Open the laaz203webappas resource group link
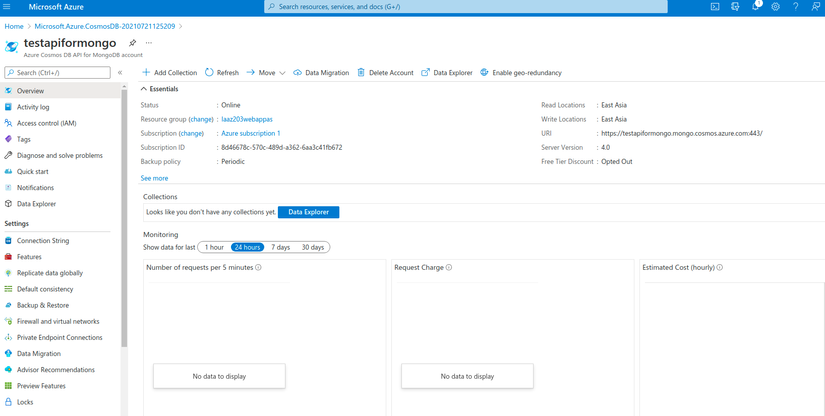The width and height of the screenshot is (825, 416). [247, 119]
